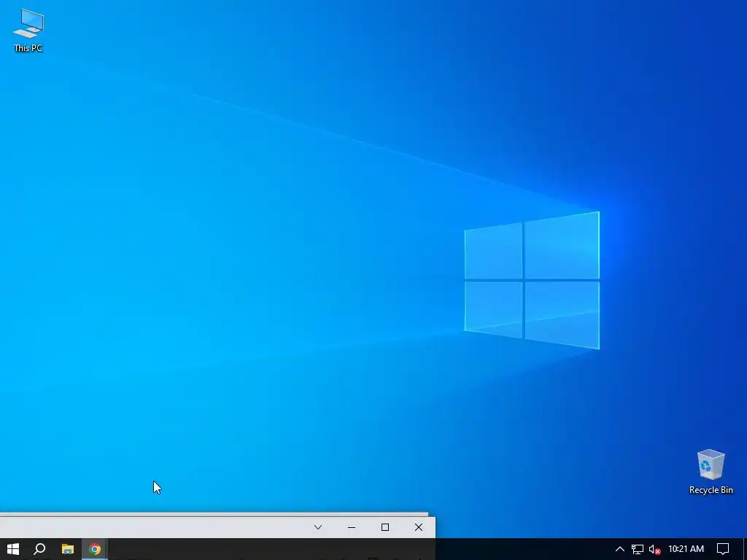Open the Windows Start menu
Screen dimensions: 747x560
(13, 549)
